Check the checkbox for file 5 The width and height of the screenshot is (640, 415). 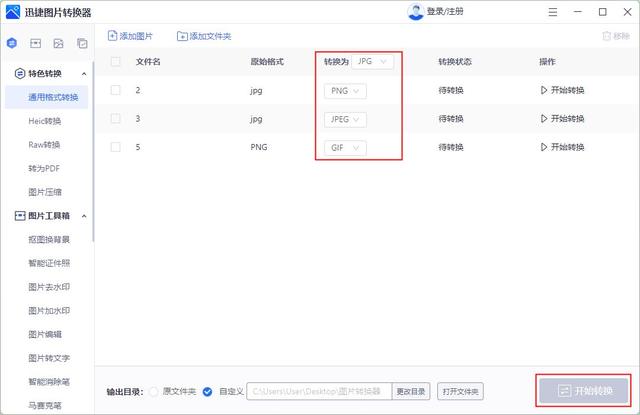click(116, 147)
